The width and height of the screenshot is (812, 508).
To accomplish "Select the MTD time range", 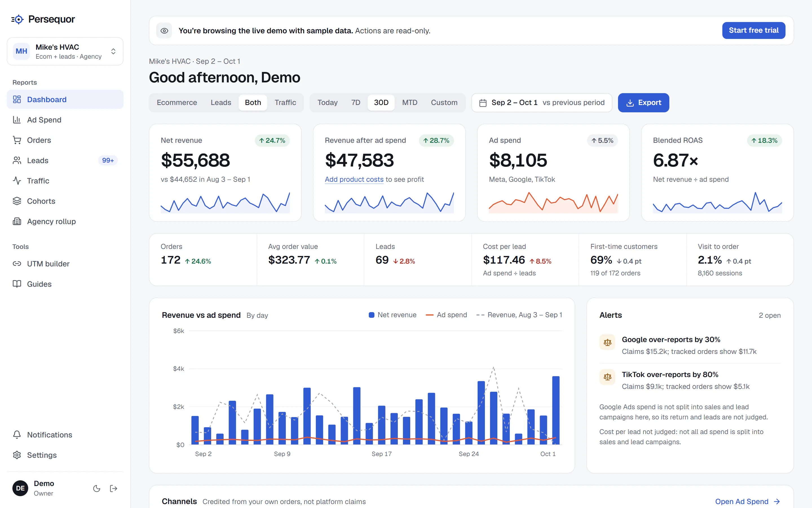I will 410,102.
